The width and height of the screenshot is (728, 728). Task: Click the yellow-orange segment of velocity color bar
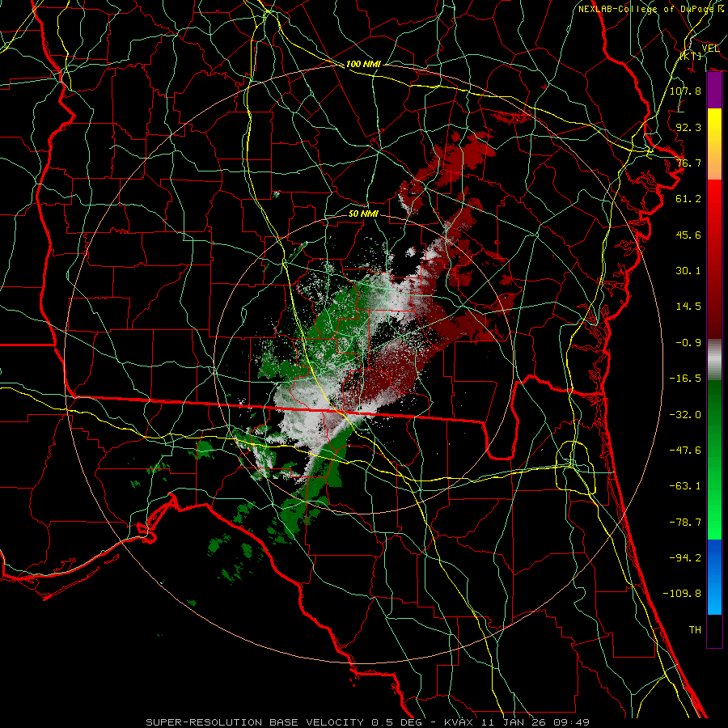coord(714,144)
